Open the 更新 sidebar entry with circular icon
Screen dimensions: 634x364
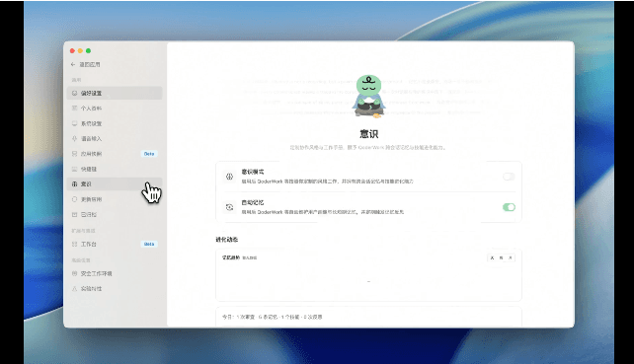[115, 199]
